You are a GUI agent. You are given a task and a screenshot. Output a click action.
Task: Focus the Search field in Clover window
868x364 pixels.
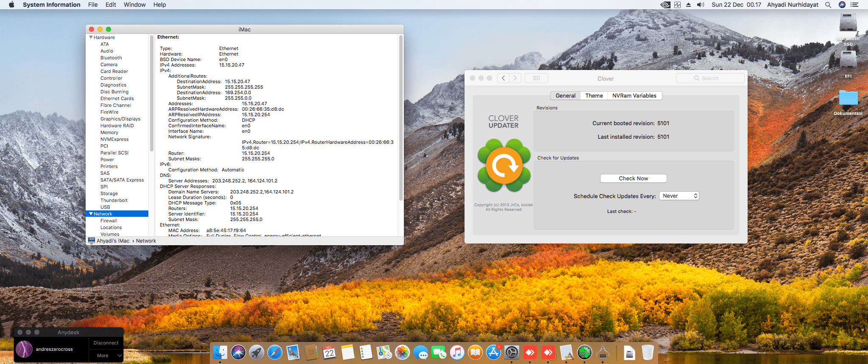coord(710,78)
